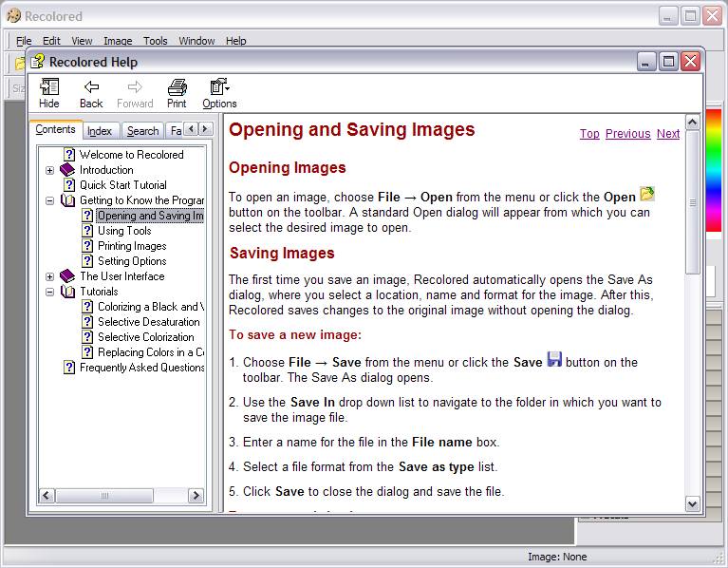Follow the Top link
The height and width of the screenshot is (568, 728).
[x=589, y=134]
